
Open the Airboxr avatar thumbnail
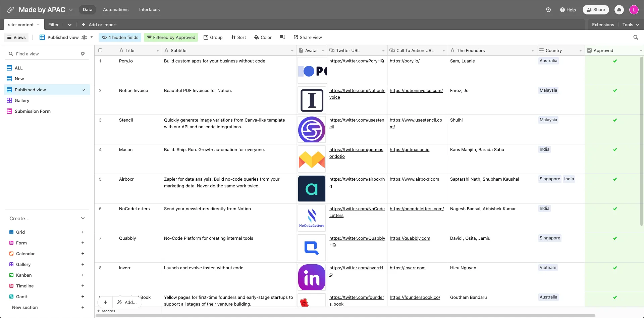[312, 189]
